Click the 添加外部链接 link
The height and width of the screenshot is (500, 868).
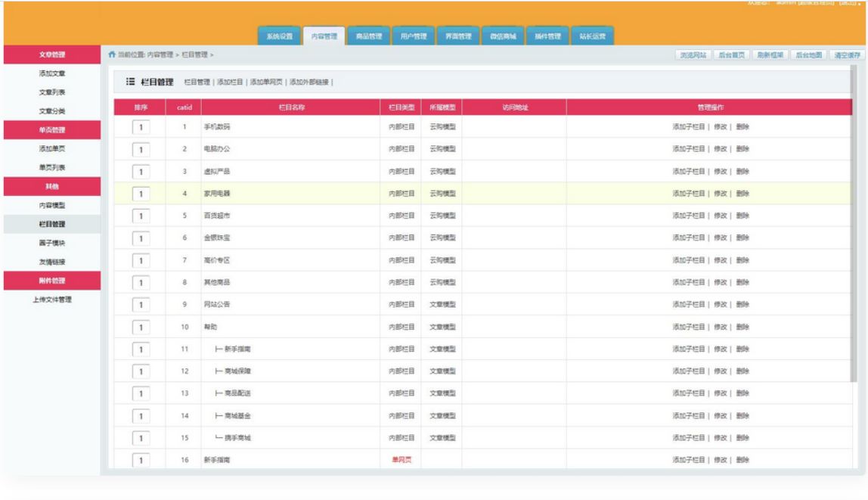[309, 82]
